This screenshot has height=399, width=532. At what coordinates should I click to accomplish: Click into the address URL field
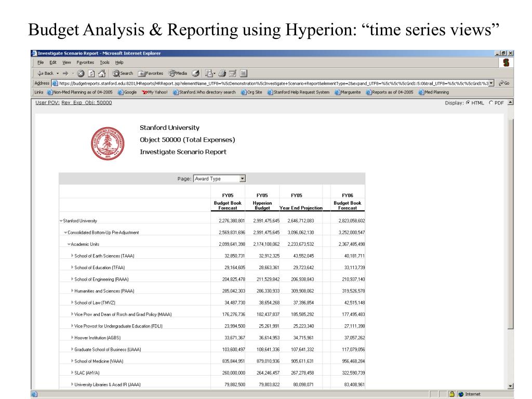(273, 83)
